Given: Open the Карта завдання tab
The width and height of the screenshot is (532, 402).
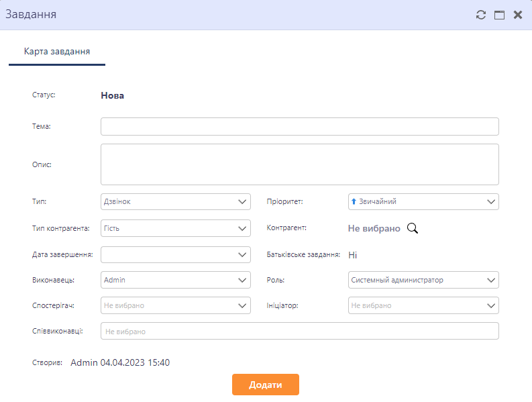Looking at the screenshot, I should (57, 52).
